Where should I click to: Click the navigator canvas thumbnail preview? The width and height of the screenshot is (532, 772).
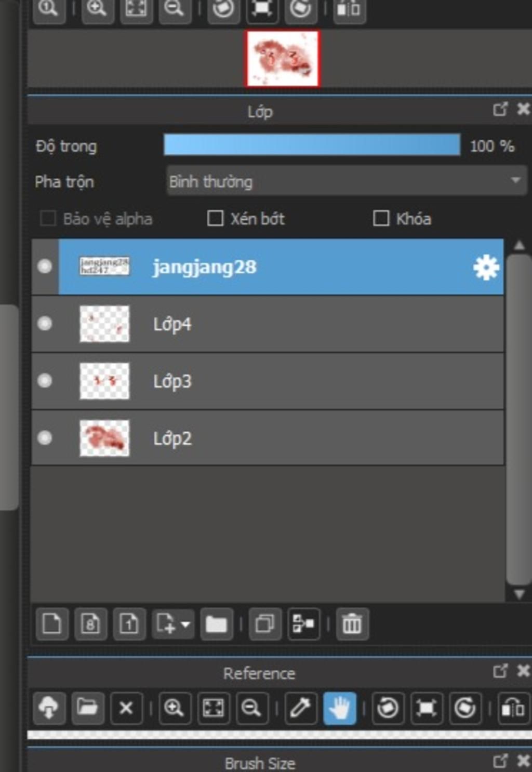click(x=283, y=58)
